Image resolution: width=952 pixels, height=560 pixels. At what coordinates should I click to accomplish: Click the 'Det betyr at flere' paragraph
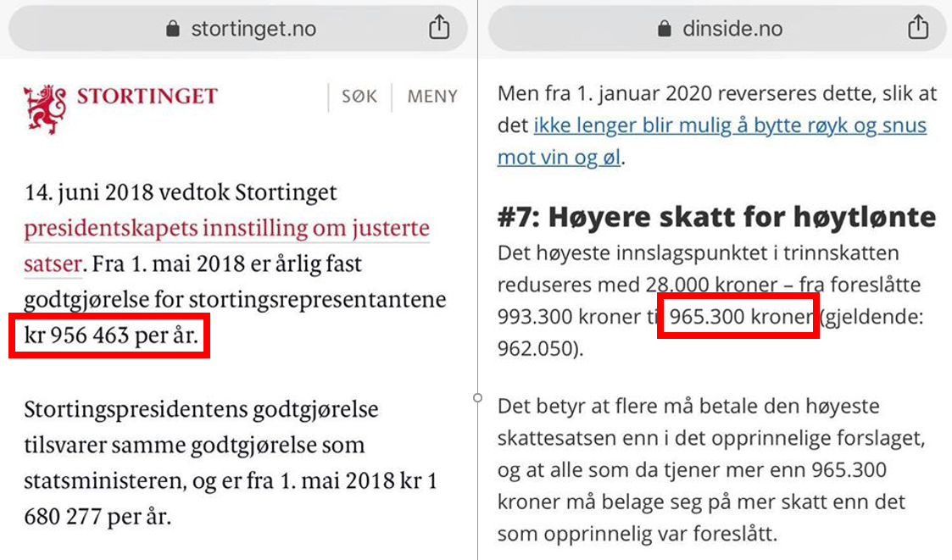coord(711,469)
